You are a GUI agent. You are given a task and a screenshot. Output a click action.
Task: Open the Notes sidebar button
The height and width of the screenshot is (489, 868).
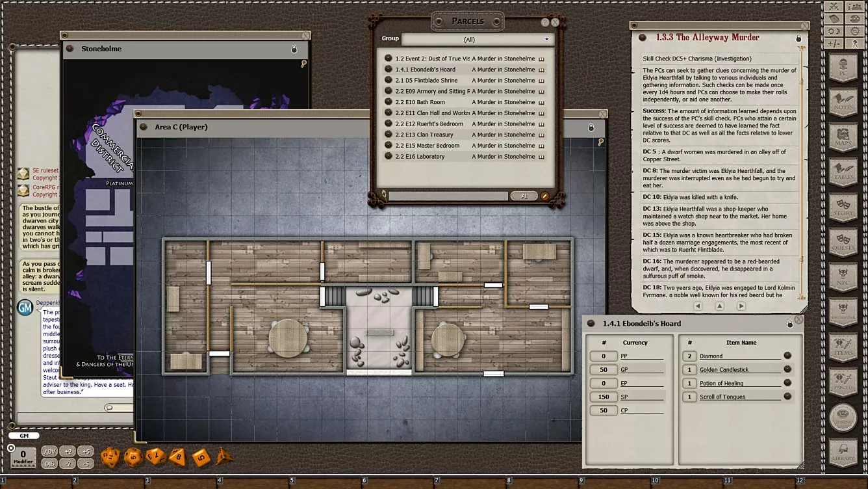(843, 102)
